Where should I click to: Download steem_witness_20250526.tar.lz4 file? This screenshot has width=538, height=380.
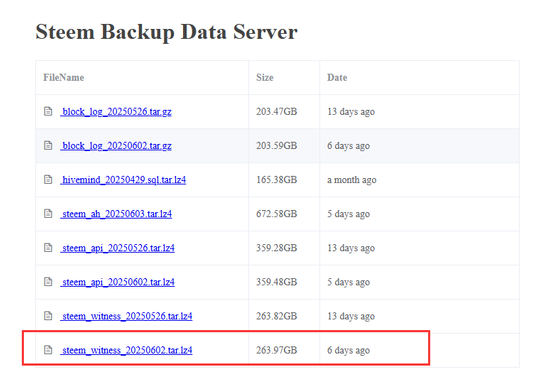pos(126,316)
